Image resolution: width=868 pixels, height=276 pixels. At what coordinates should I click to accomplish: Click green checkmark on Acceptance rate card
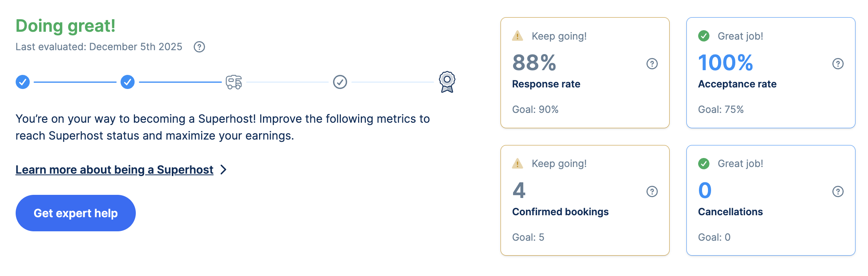(x=704, y=36)
